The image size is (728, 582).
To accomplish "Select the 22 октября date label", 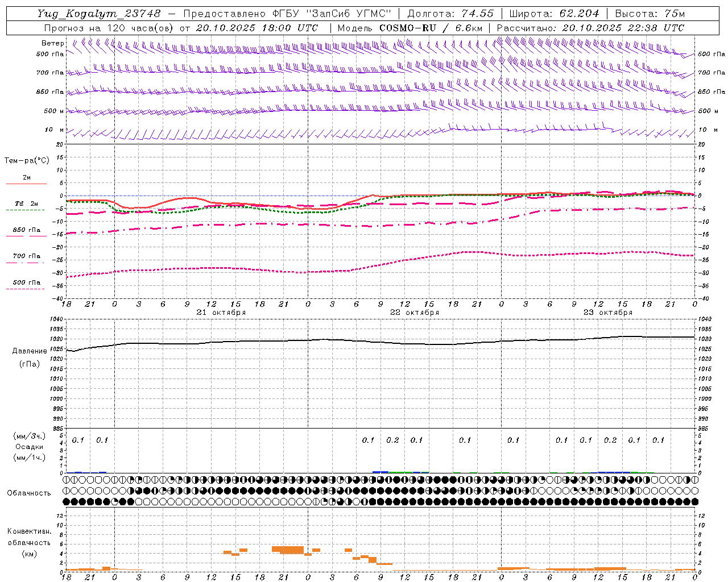I will (x=414, y=313).
